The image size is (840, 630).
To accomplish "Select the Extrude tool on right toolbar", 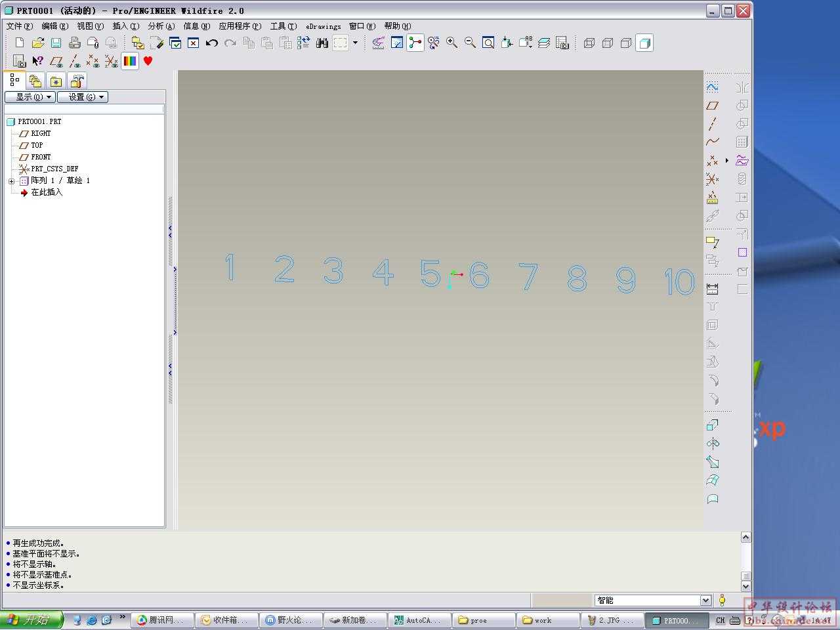I will coord(712,425).
